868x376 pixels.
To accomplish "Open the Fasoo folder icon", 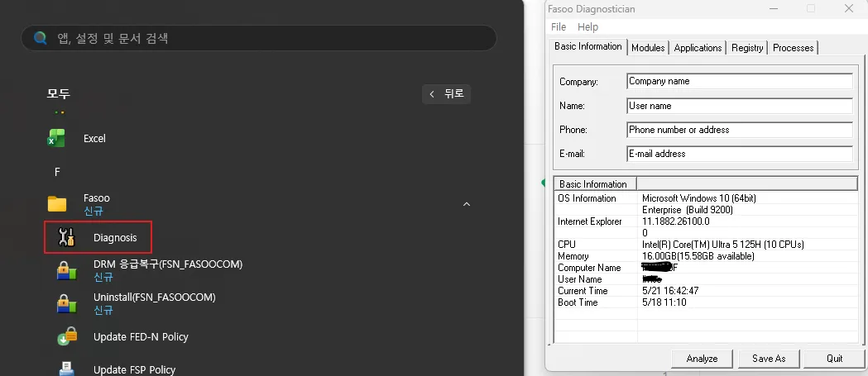I will coord(56,204).
